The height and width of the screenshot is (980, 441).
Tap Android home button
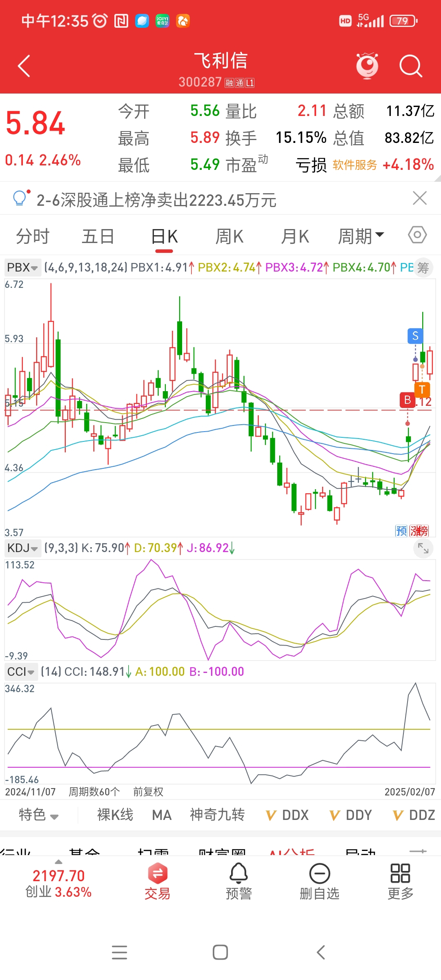tap(220, 952)
